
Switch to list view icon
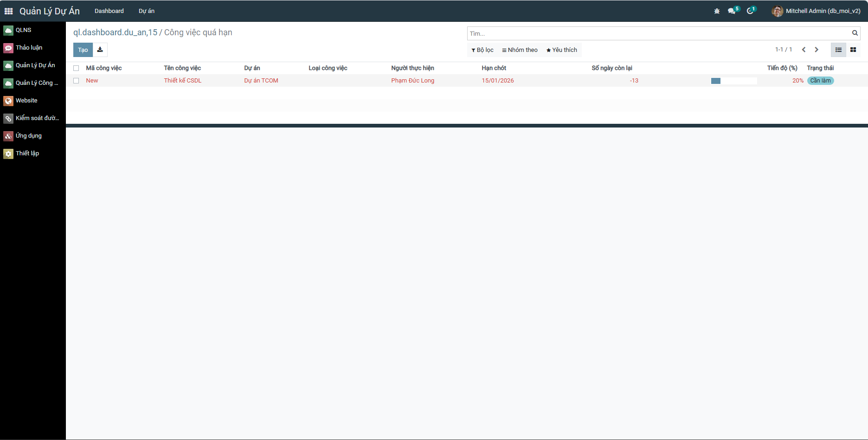point(838,50)
